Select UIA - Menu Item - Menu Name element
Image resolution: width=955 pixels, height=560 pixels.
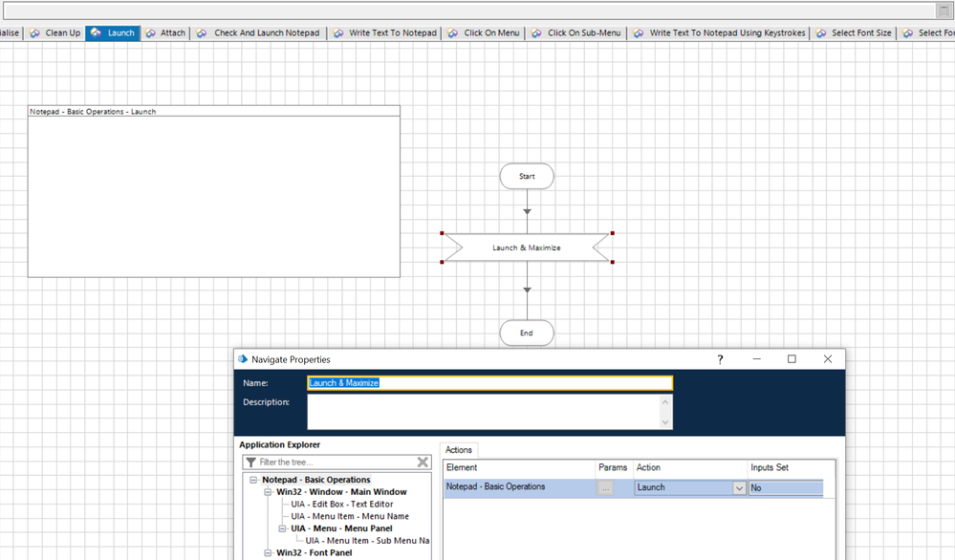(x=350, y=516)
